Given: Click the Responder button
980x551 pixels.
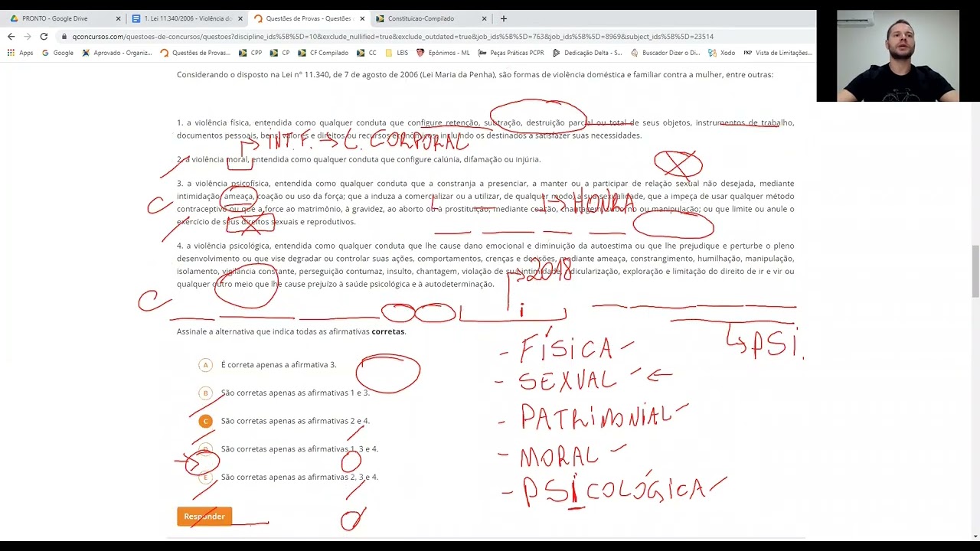Looking at the screenshot, I should pos(204,517).
